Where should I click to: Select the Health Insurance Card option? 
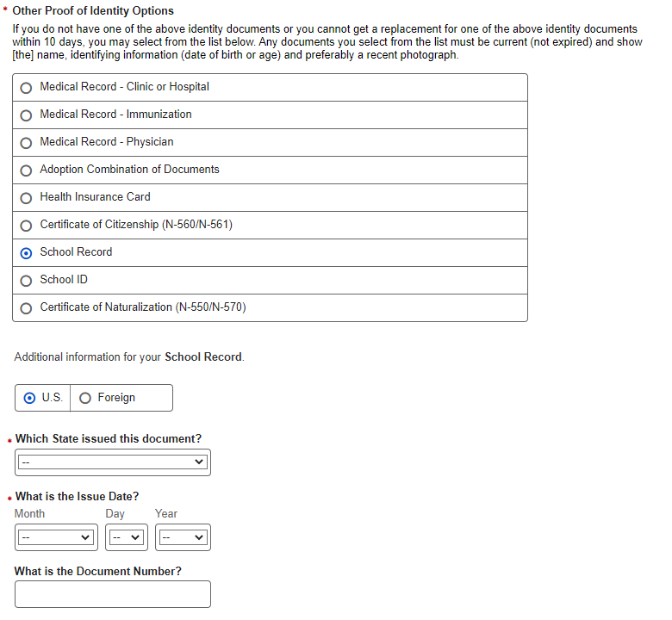[27, 198]
